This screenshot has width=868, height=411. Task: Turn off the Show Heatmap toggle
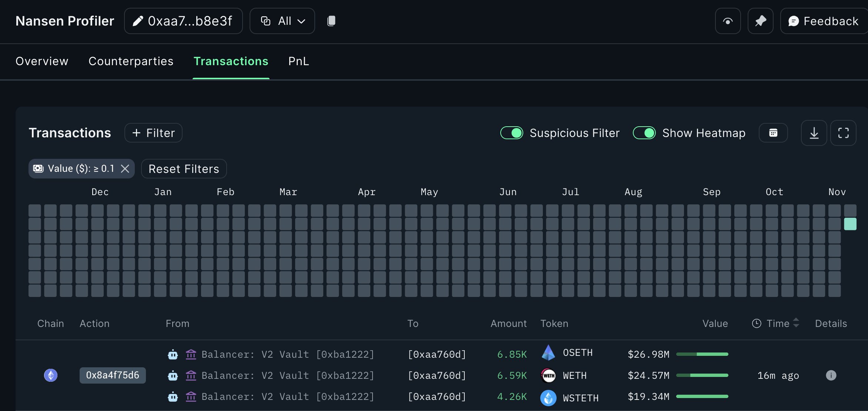(x=644, y=133)
